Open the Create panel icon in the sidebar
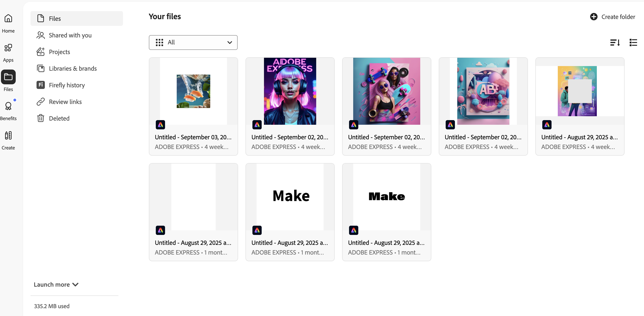Screen dimensions: 644x316 8,135
